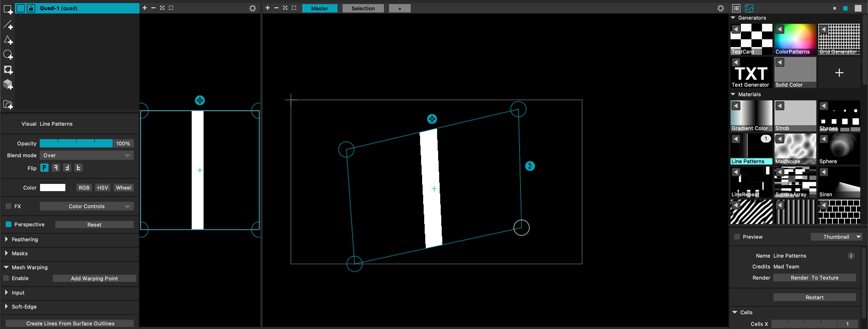Toggle the lock icon for Quad-1
868x329 pixels.
click(31, 8)
